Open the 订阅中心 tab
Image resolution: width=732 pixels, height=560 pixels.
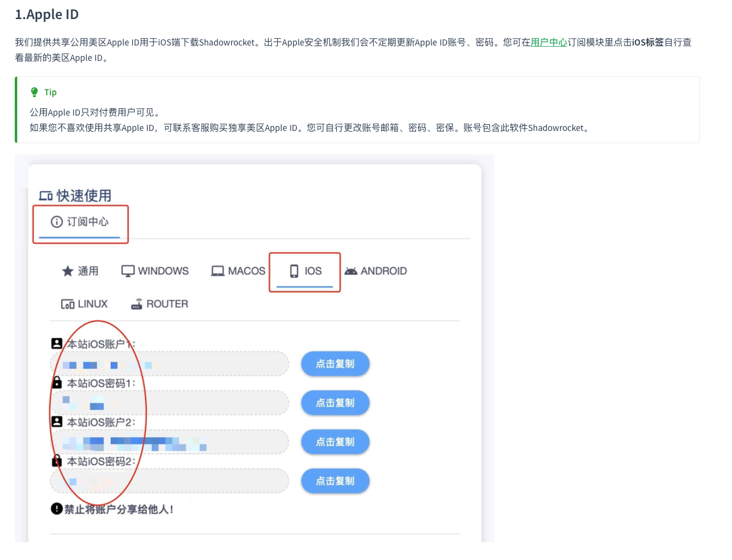tap(80, 222)
